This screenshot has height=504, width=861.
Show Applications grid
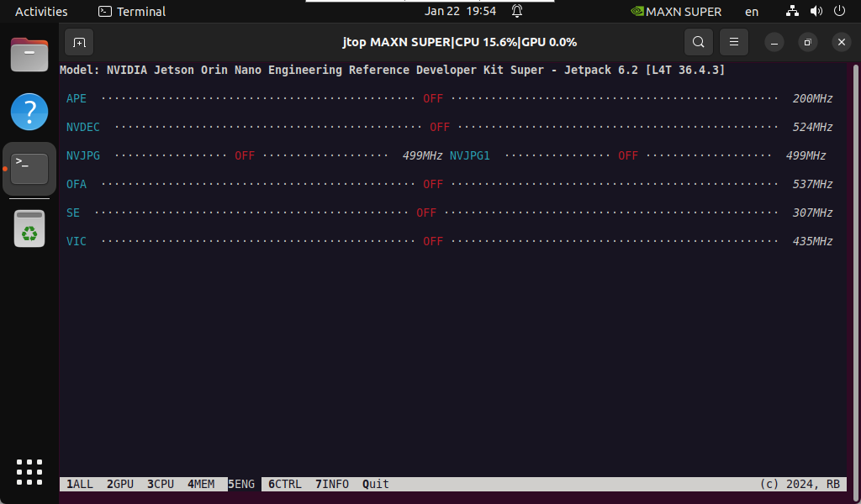coord(29,471)
